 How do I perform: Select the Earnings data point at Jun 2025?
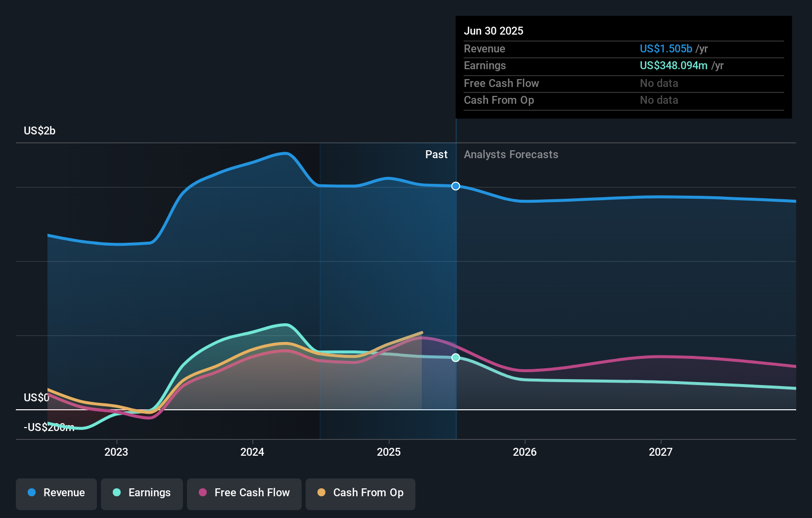456,357
